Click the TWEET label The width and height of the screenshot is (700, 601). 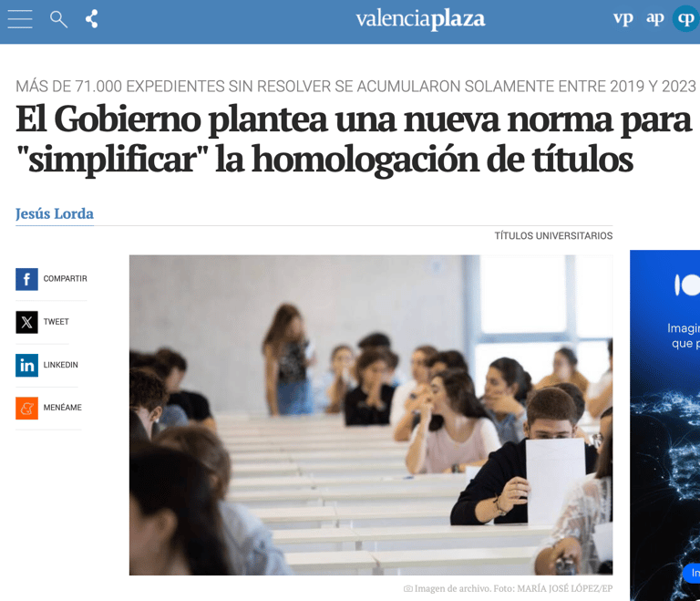pos(57,322)
